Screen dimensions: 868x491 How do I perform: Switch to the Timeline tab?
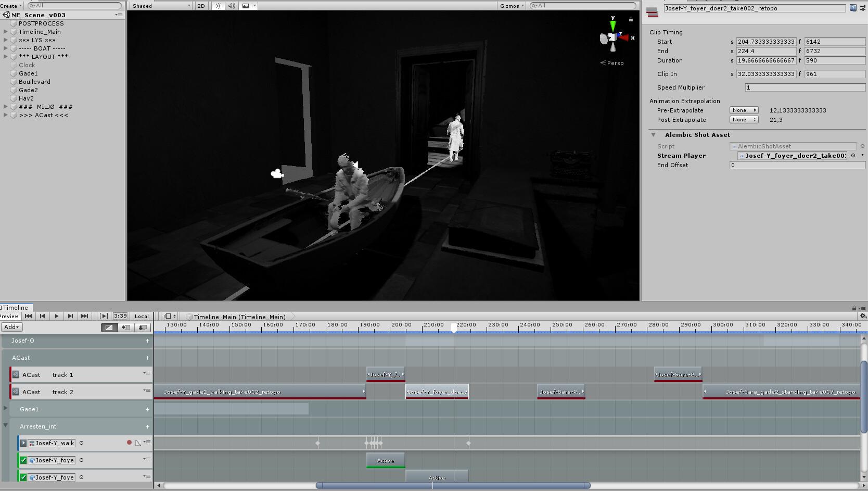[x=16, y=308]
